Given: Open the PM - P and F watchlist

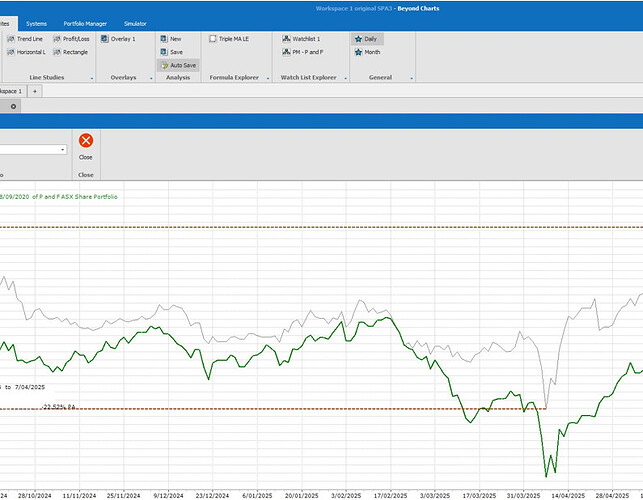Looking at the screenshot, I should pyautogui.click(x=303, y=52).
